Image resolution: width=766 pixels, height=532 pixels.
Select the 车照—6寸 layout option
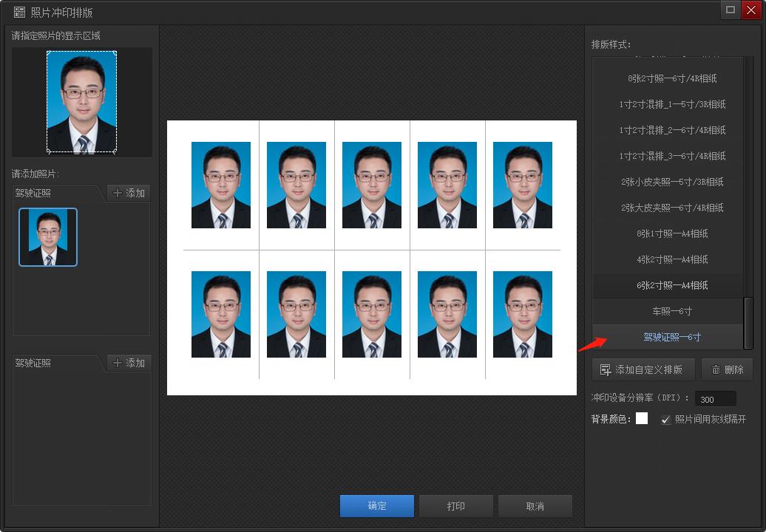[x=671, y=311]
